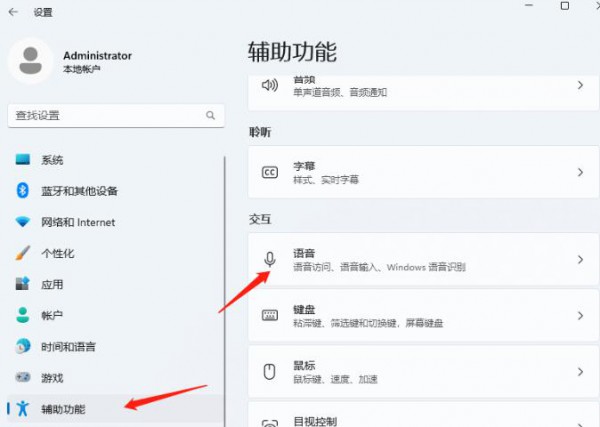Image resolution: width=600 pixels, height=427 pixels.
Task: Select 系统 in the sidebar
Action: [x=52, y=160]
